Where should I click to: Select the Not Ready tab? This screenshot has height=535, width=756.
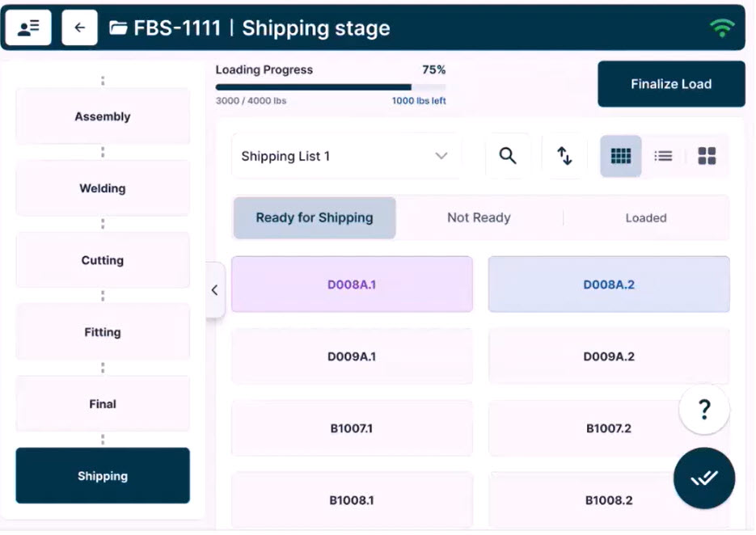[x=479, y=218]
